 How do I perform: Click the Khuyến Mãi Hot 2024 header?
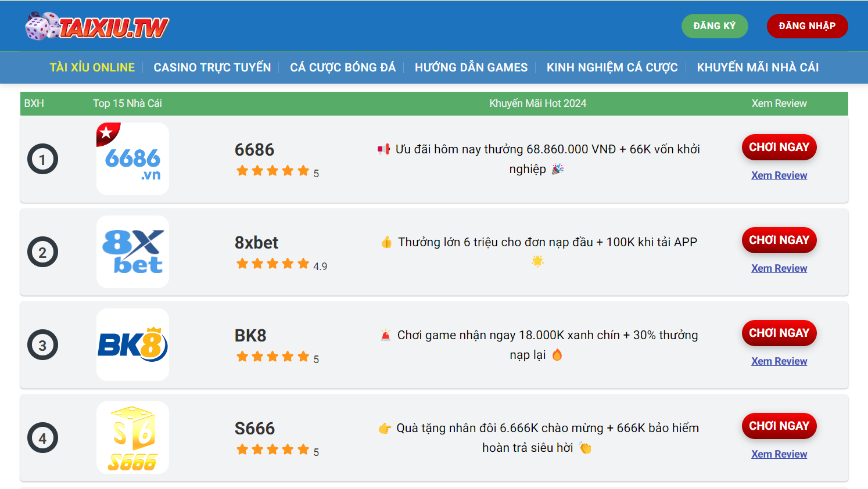click(538, 103)
